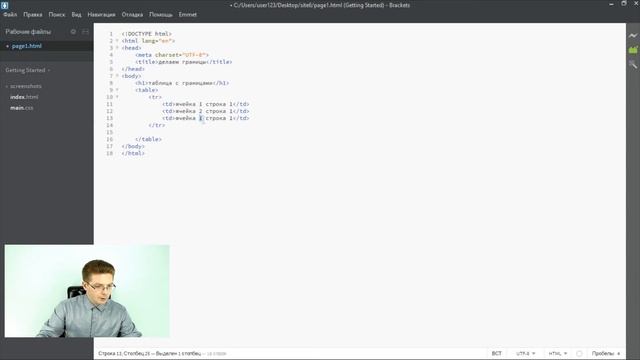This screenshot has height=360, width=640.
Task: Open the Вид menu
Action: (x=76, y=14)
